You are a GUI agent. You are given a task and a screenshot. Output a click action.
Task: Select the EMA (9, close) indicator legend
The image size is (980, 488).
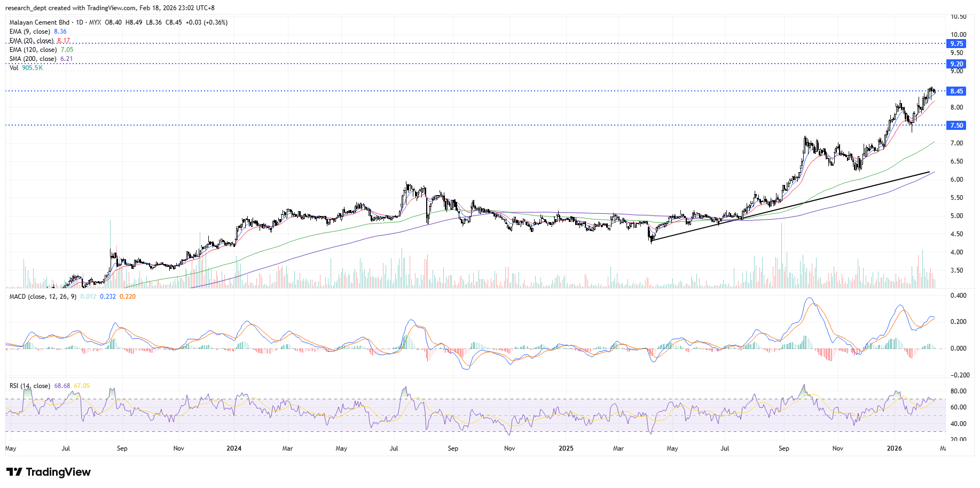click(x=30, y=32)
